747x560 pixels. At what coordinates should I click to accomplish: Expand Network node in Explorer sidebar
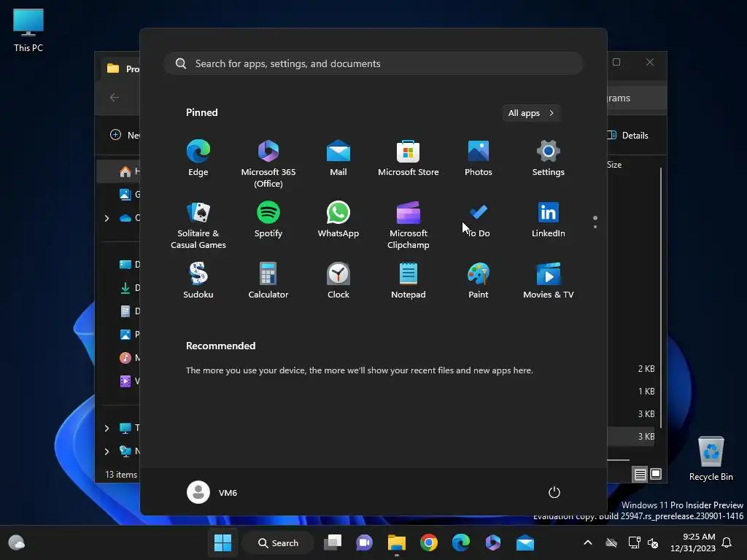(x=107, y=451)
